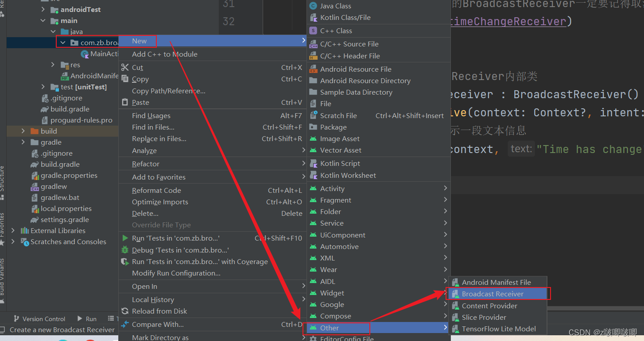Screen dimensions: 644x341
Task: Open the Wear submenu
Action: 379,269
